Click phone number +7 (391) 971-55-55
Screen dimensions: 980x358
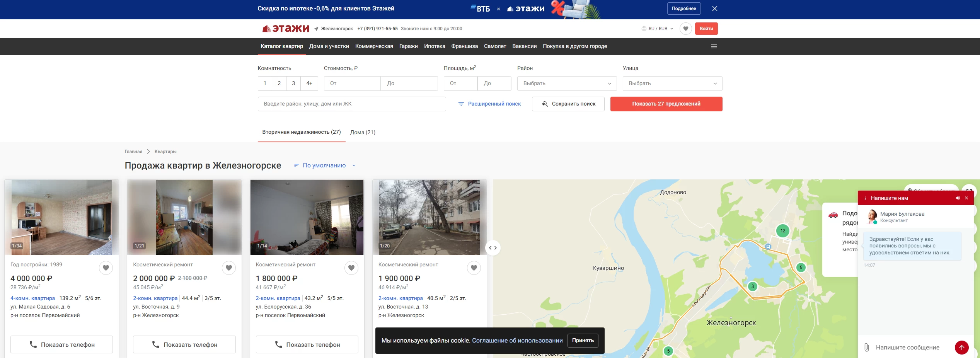tap(378, 29)
